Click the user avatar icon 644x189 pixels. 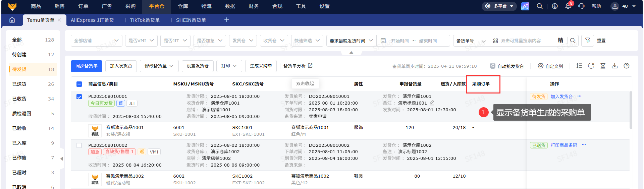point(614,6)
